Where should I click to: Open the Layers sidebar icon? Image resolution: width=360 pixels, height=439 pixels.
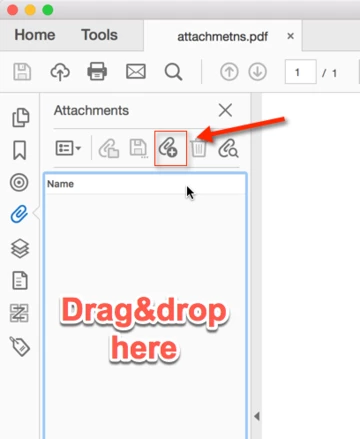click(x=20, y=248)
